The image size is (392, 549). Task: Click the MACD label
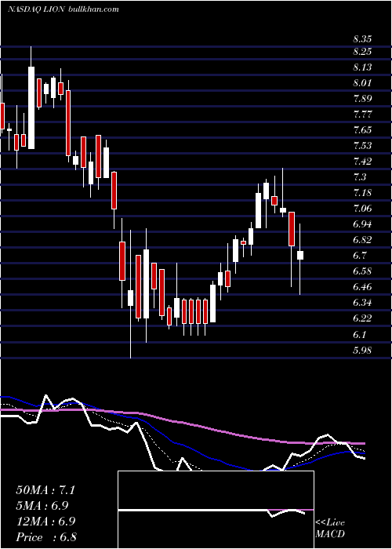(x=330, y=534)
